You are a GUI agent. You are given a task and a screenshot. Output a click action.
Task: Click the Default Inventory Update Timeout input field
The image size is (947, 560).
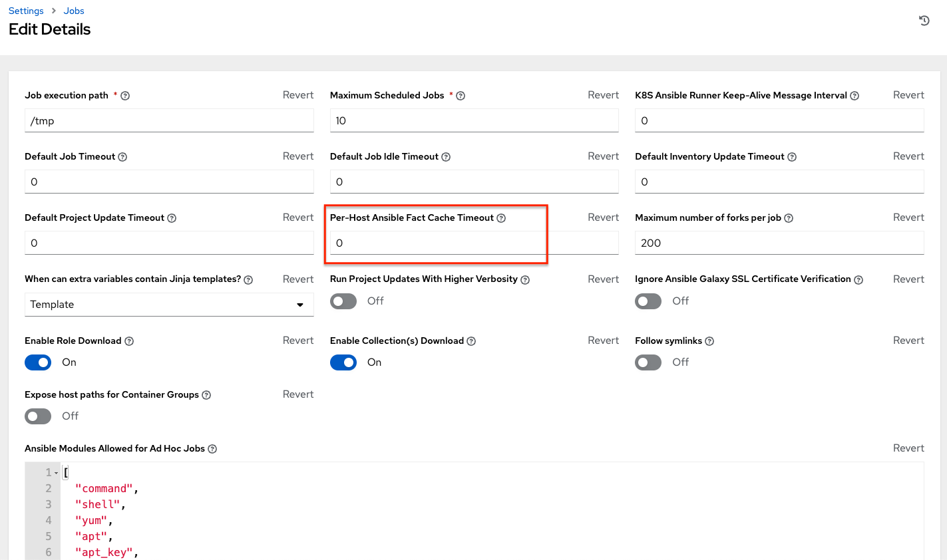(x=779, y=181)
